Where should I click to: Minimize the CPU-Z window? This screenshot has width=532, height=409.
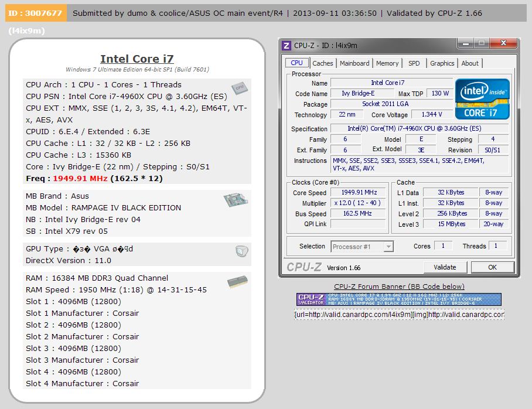tap(465, 43)
